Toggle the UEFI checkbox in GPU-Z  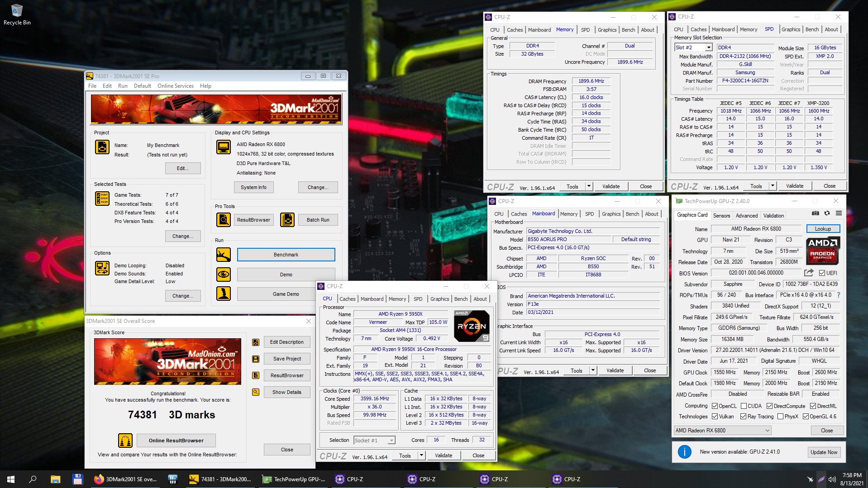point(822,273)
